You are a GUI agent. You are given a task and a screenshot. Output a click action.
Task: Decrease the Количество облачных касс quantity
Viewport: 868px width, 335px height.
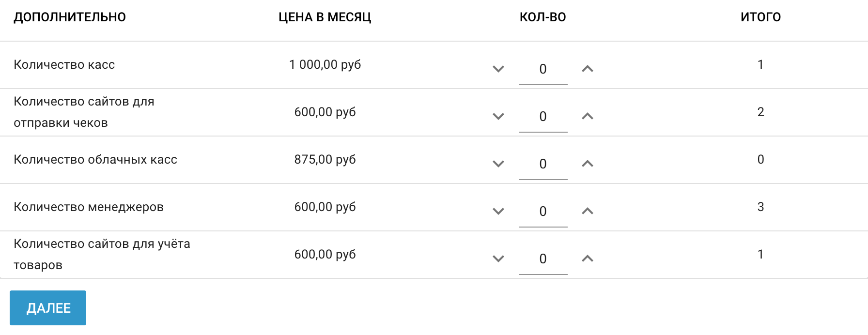498,164
